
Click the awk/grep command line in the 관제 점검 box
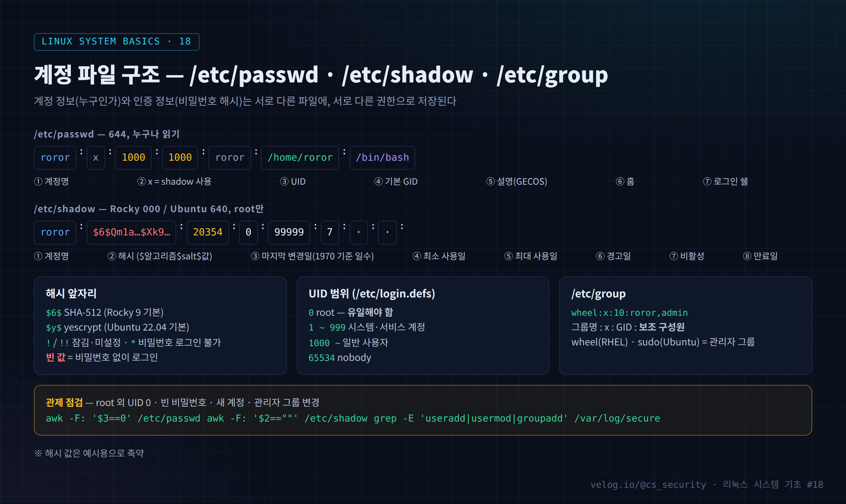point(353,418)
